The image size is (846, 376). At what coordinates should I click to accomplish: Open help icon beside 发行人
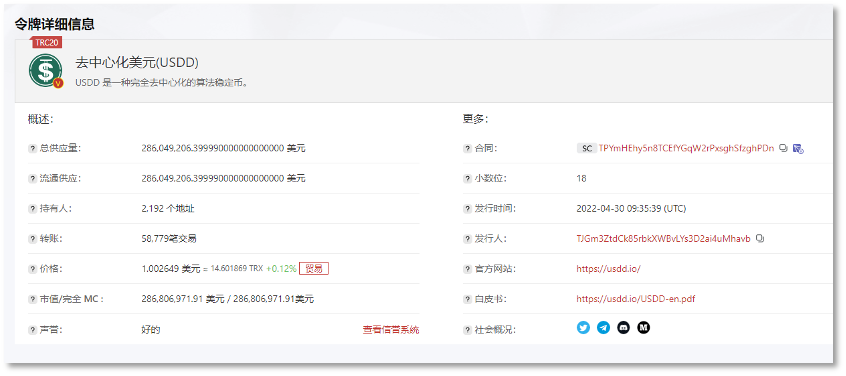coord(467,238)
